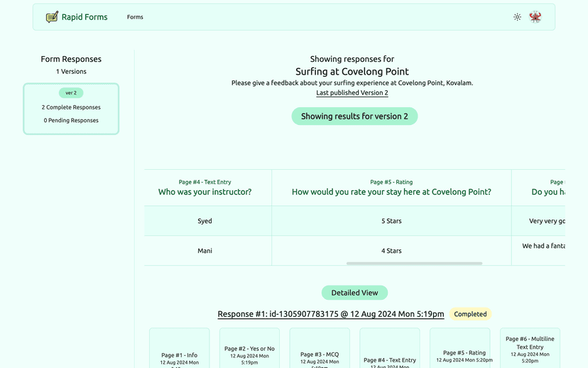Click the Rapid Forms logo icon
The width and height of the screenshot is (588, 368).
pos(52,17)
